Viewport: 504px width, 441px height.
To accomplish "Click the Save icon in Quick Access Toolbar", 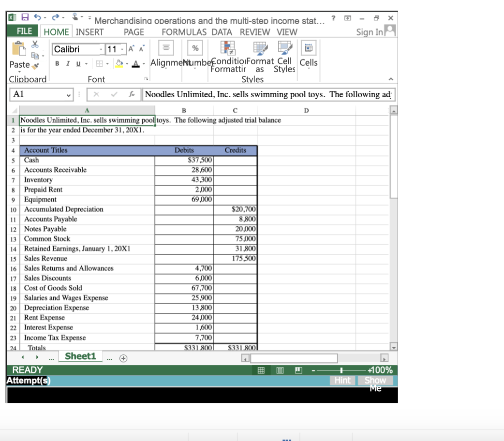I will (24, 17).
